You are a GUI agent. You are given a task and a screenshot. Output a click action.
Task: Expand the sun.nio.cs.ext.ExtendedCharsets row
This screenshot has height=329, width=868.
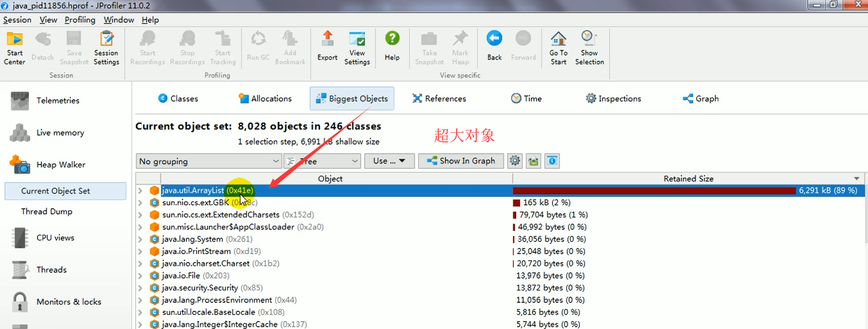coord(140,215)
